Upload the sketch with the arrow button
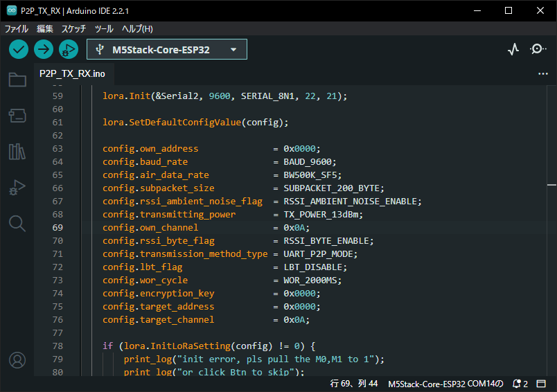The width and height of the screenshot is (557, 392). (x=44, y=49)
